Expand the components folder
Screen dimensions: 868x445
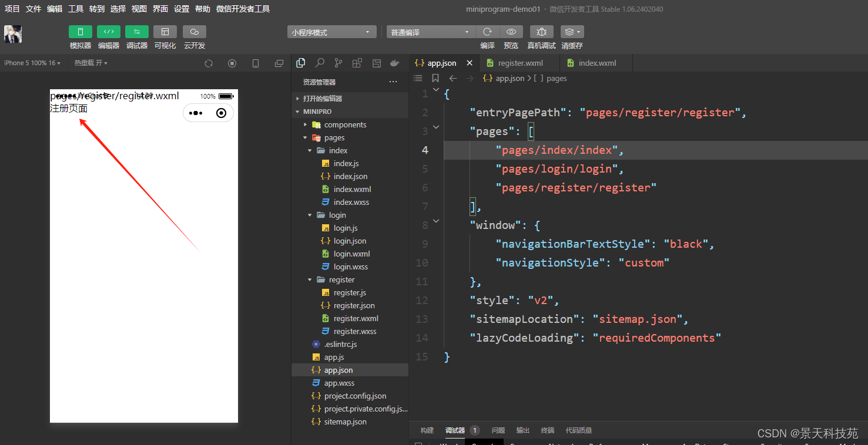tap(350, 124)
